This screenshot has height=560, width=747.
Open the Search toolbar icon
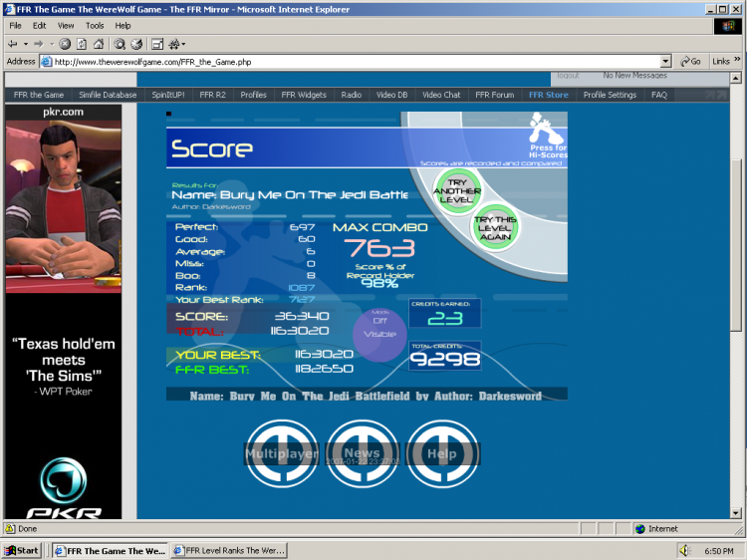[120, 44]
